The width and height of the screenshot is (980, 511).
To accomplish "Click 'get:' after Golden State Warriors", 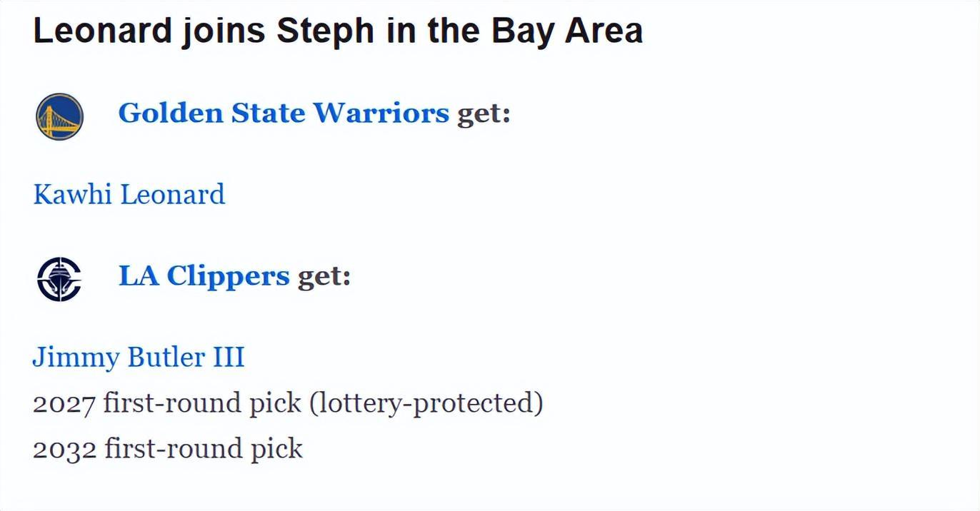I will click(x=484, y=113).
